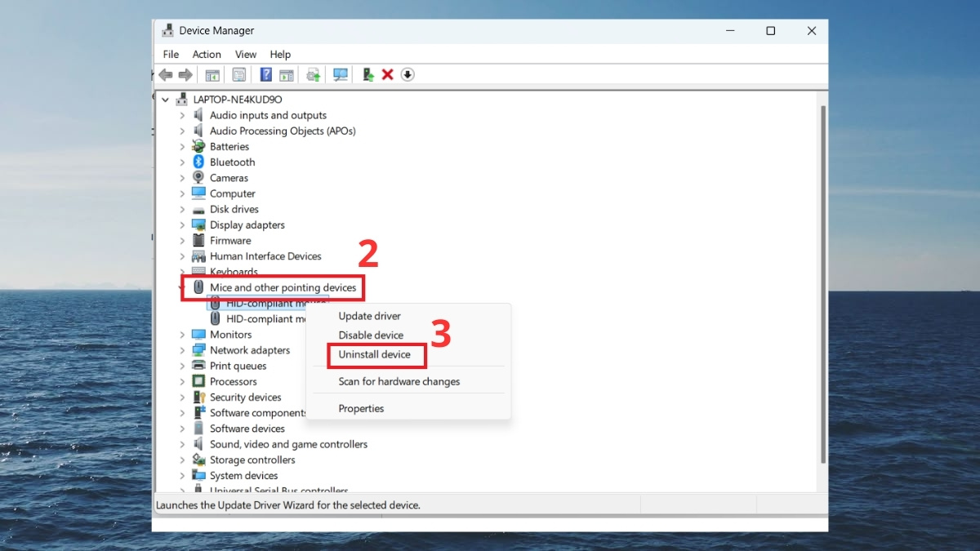Click the Batteries category icon
The height and width of the screenshot is (551, 980).
198,147
